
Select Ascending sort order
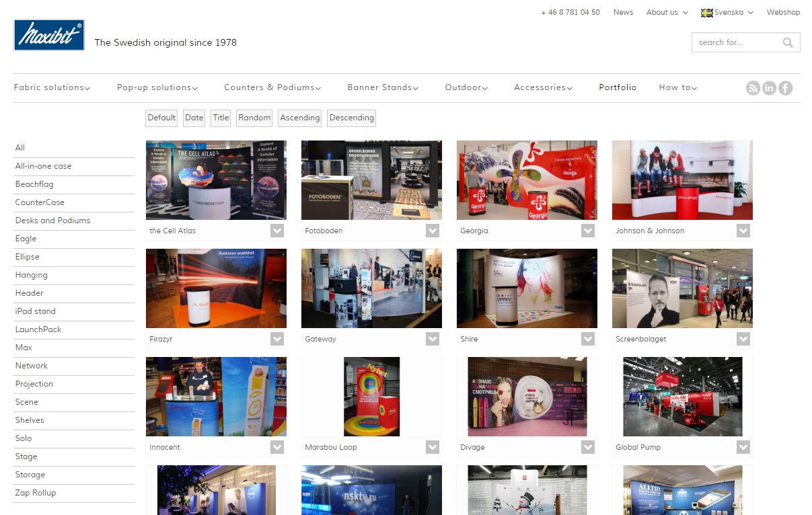(x=300, y=118)
